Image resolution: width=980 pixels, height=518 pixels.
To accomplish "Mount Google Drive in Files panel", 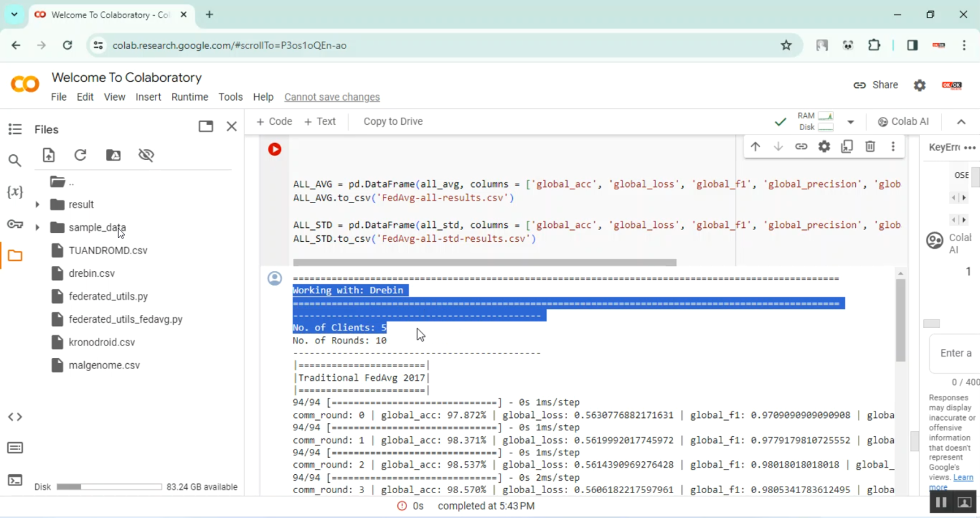I will point(113,155).
